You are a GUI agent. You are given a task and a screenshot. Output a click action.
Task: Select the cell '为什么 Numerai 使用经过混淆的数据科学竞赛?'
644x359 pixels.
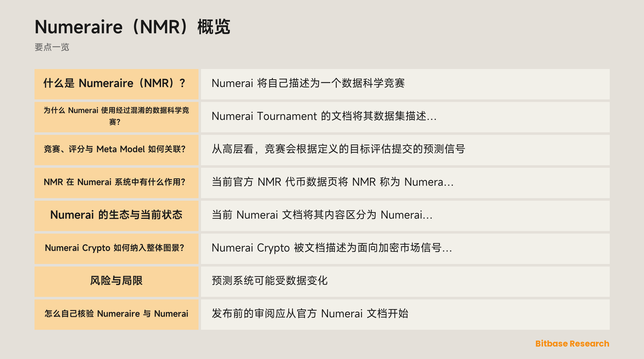(116, 117)
